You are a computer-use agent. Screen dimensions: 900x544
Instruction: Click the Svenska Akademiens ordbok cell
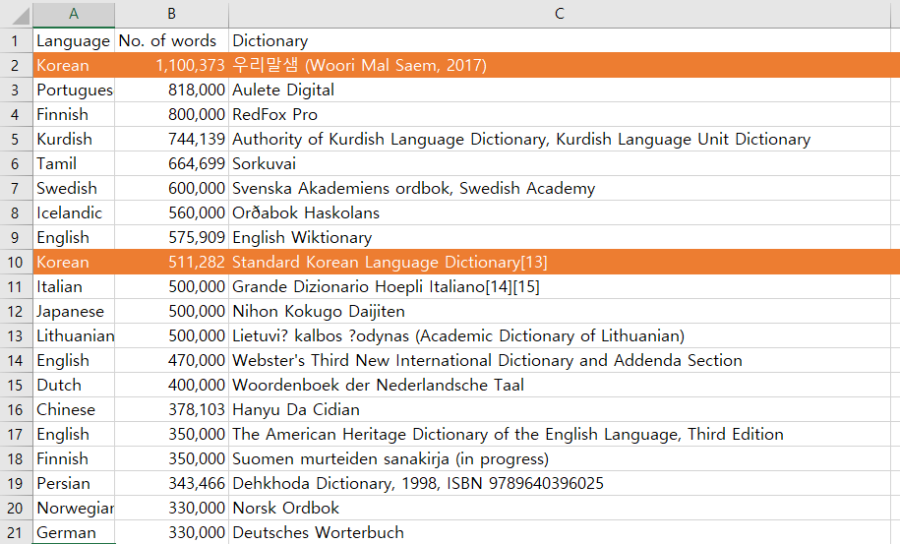(559, 188)
